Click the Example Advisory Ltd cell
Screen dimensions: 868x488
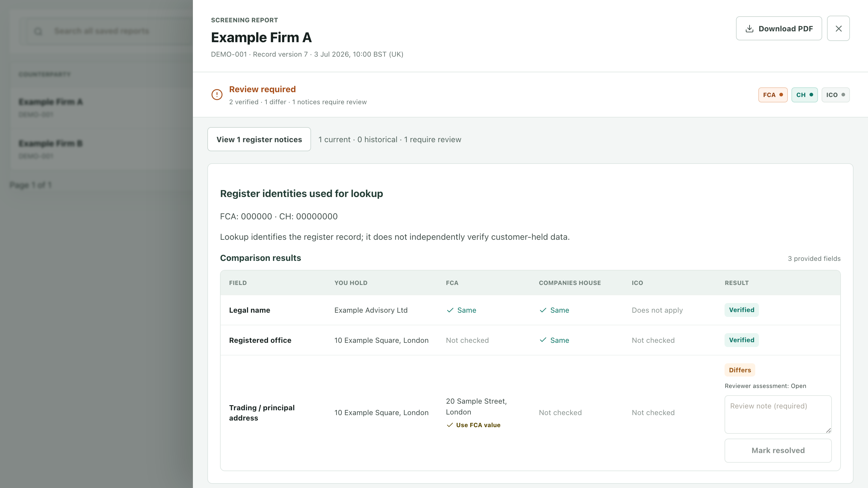[371, 310]
